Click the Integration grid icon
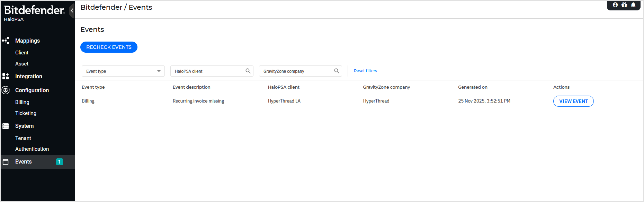644x202 pixels. (6, 76)
